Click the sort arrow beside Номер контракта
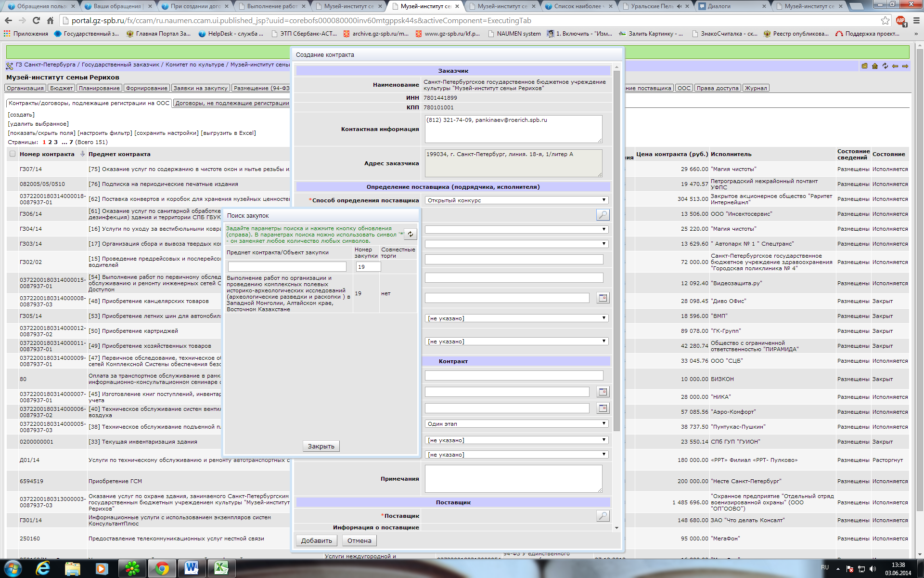Viewport: 924px width, 578px height. coord(82,154)
